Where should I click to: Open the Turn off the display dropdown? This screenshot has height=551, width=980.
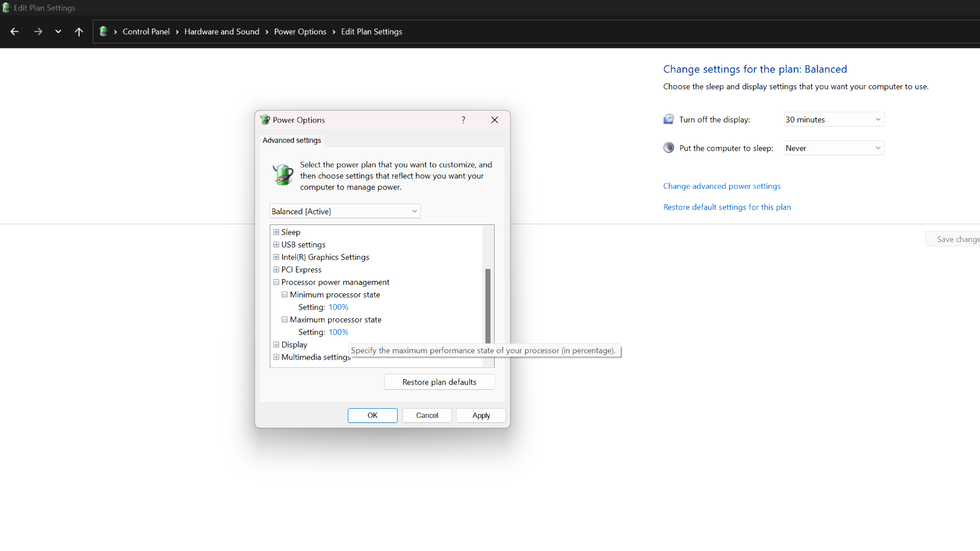(x=834, y=119)
